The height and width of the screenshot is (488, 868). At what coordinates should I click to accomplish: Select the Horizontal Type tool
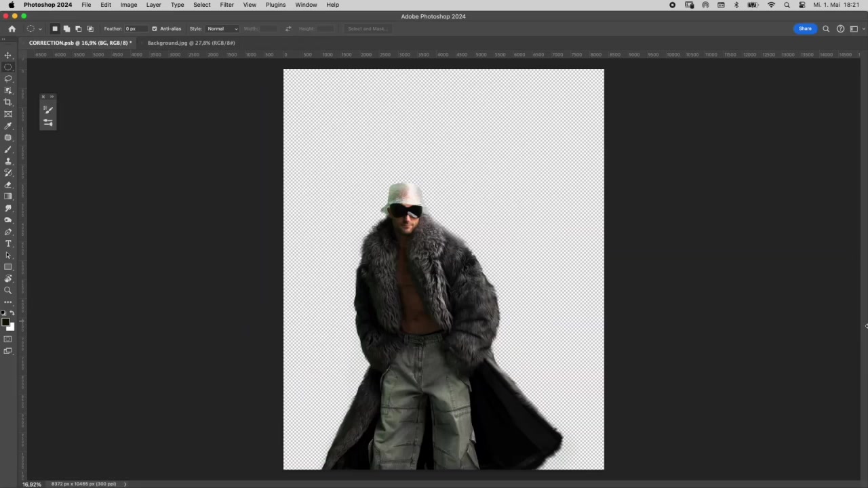coord(8,244)
